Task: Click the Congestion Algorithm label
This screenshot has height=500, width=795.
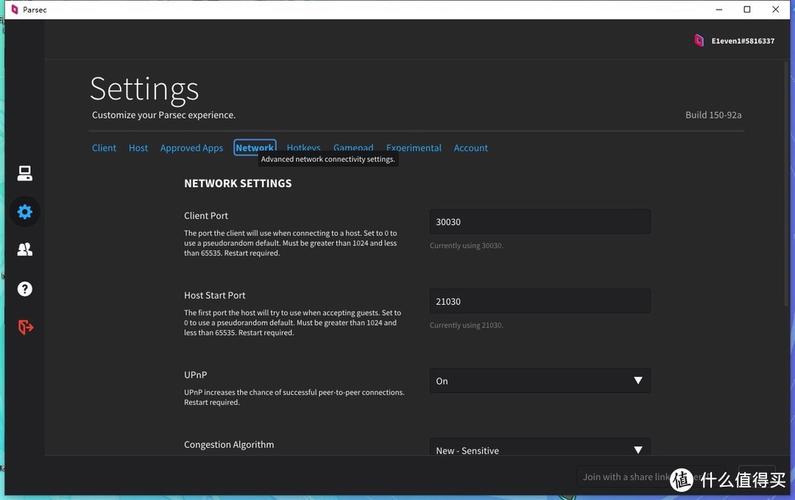Action: (229, 445)
